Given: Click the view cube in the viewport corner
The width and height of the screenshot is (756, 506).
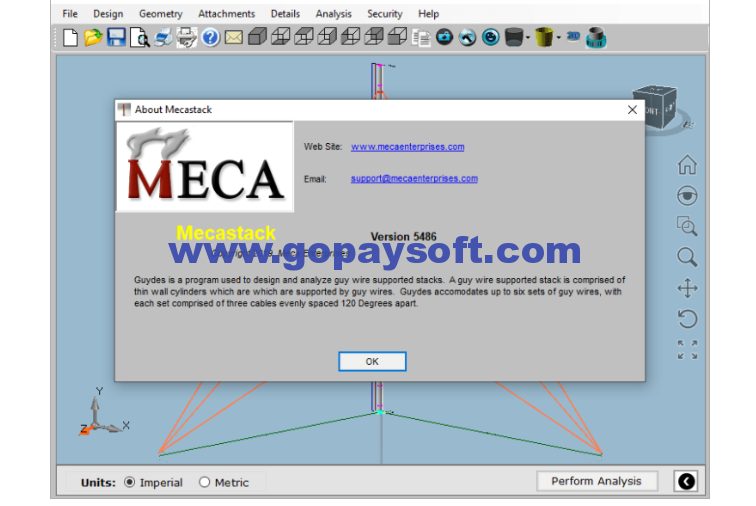Looking at the screenshot, I should pos(655,107).
